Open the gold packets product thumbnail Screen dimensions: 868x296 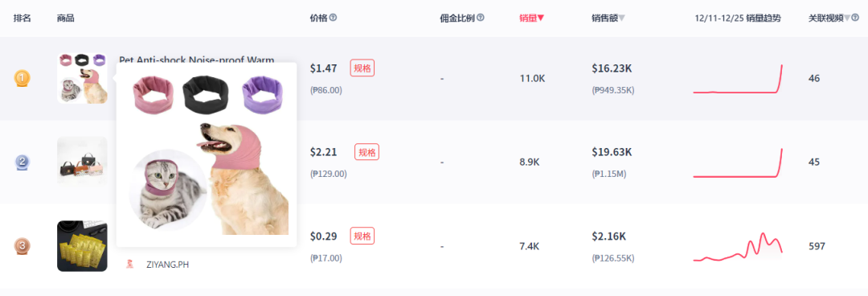pos(82,246)
